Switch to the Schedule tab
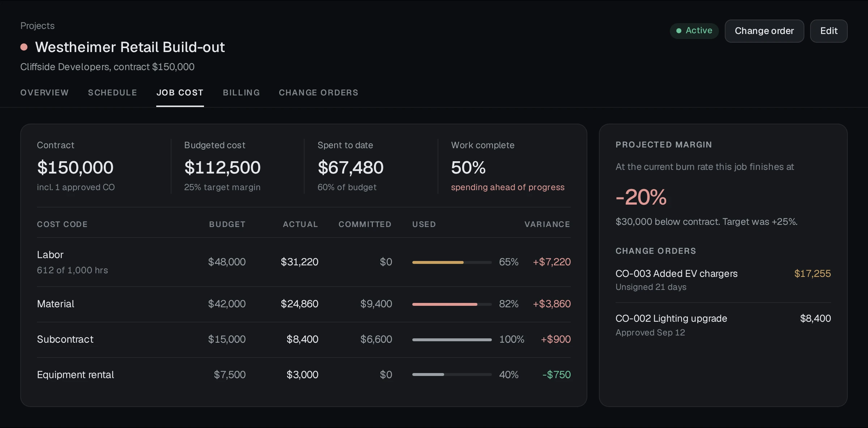868x428 pixels. [x=112, y=93]
